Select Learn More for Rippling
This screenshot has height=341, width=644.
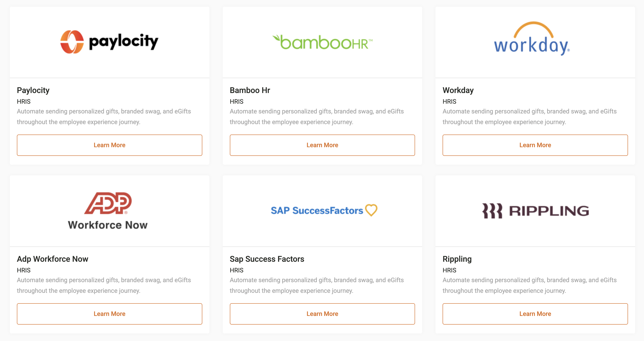[x=535, y=314]
